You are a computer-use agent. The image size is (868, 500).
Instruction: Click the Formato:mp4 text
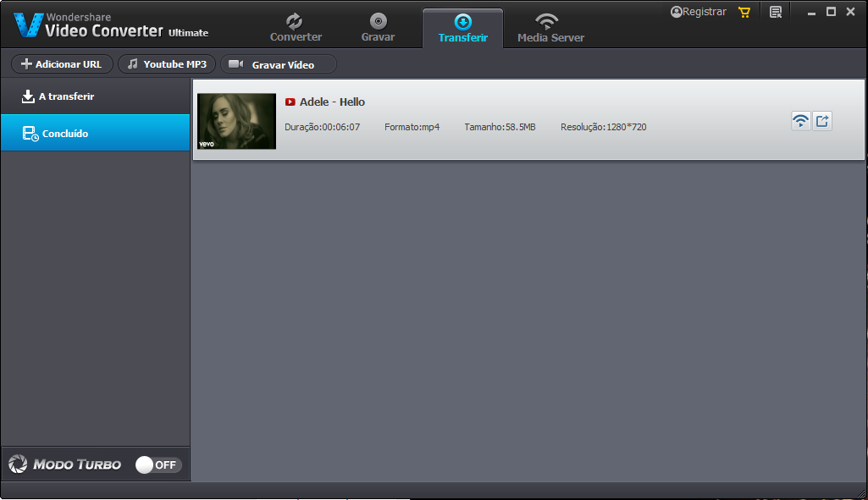click(412, 127)
